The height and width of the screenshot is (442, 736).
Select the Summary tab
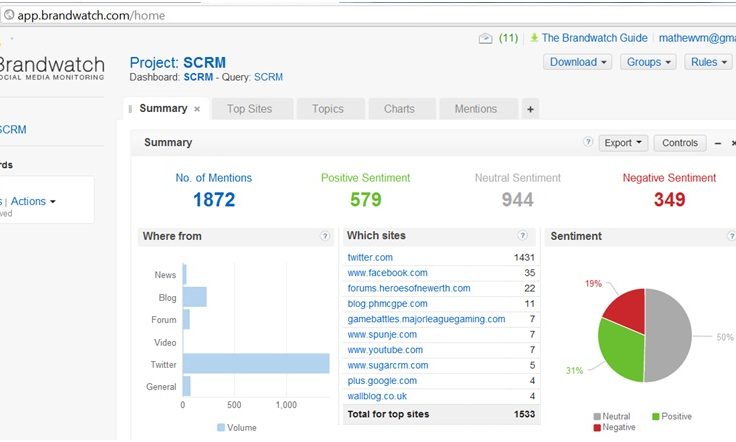tap(163, 108)
